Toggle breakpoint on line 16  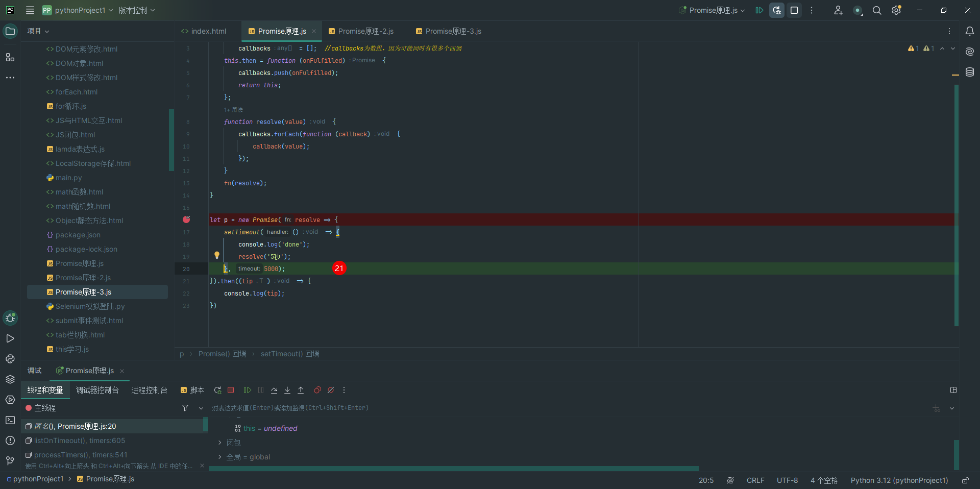tap(186, 219)
